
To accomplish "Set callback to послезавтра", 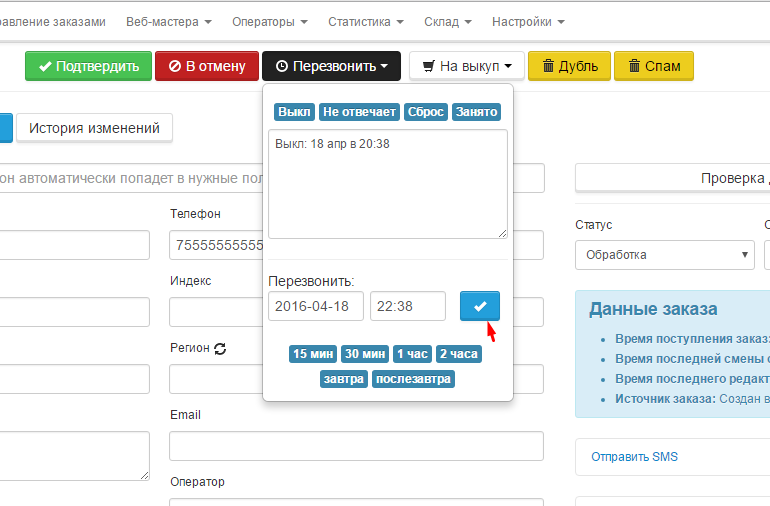I will click(413, 379).
